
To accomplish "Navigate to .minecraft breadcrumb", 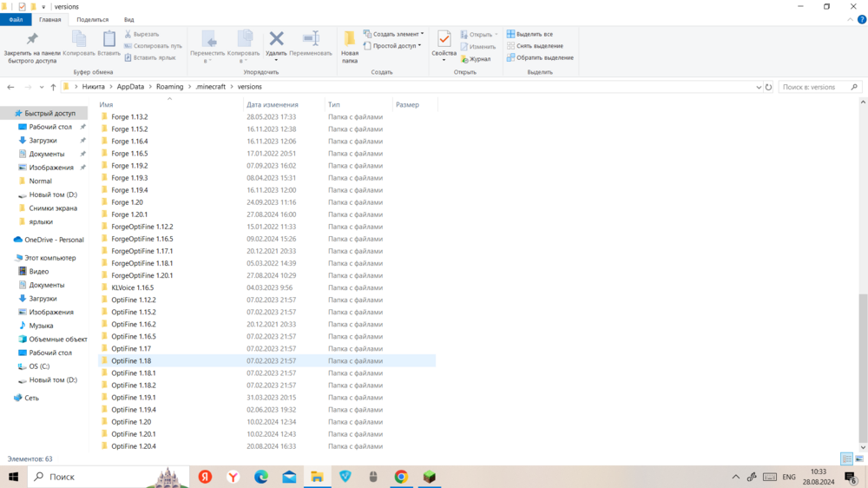I will 211,87.
